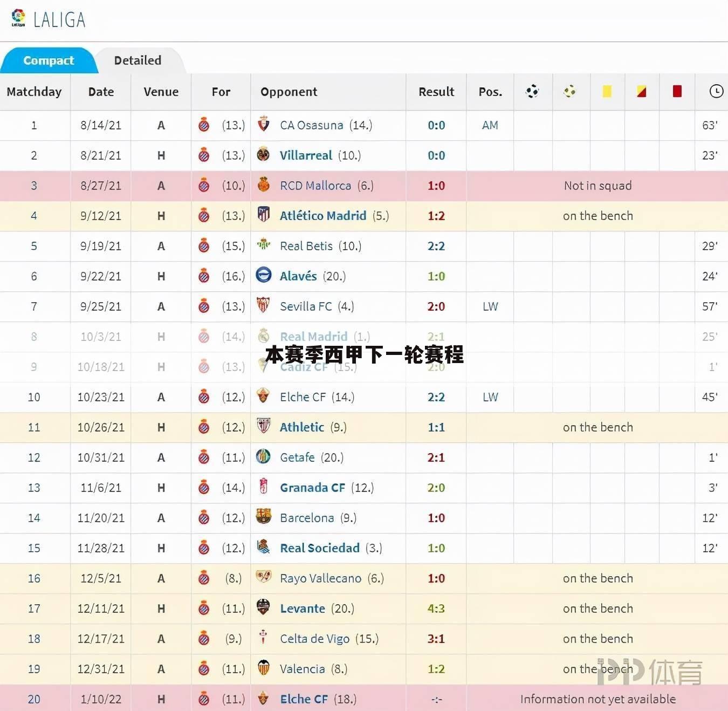The image size is (728, 711).
Task: Open matchday 20 link
Action: tap(34, 699)
